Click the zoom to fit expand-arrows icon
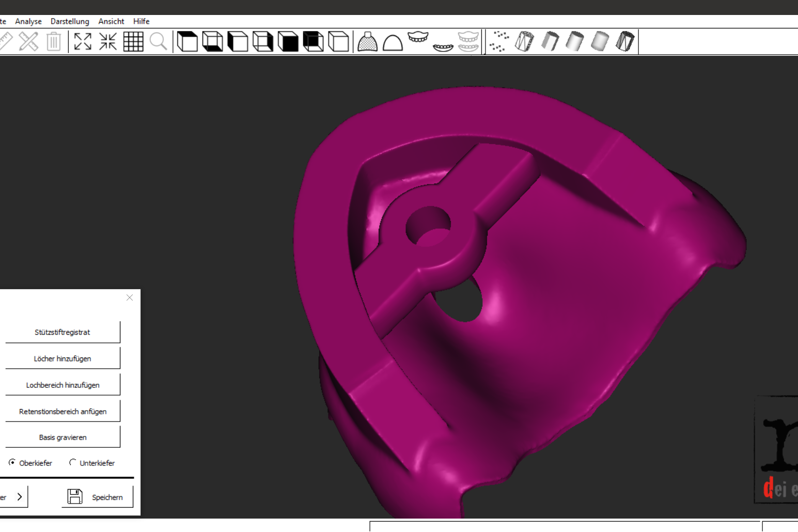The height and width of the screenshot is (532, 798). [x=83, y=41]
